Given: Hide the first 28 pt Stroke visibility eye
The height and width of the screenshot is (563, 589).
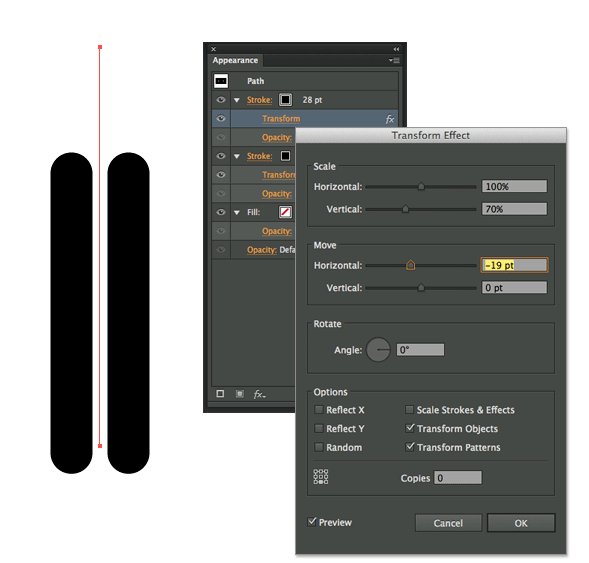Looking at the screenshot, I should tap(221, 100).
